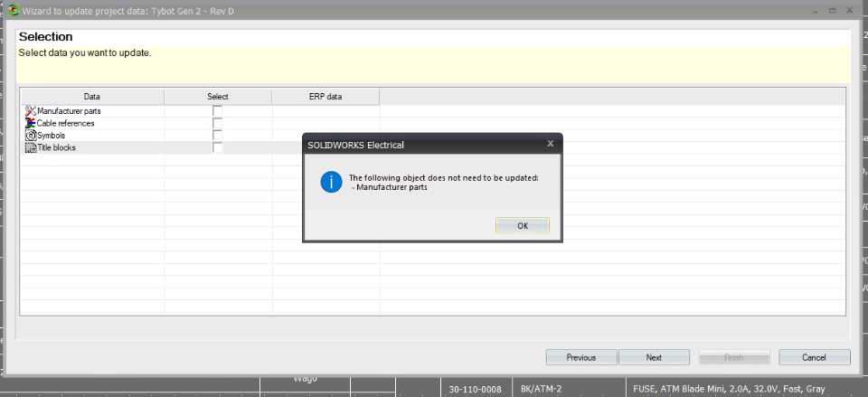Click the Manufacturer parts wrench icon

pyautogui.click(x=31, y=110)
